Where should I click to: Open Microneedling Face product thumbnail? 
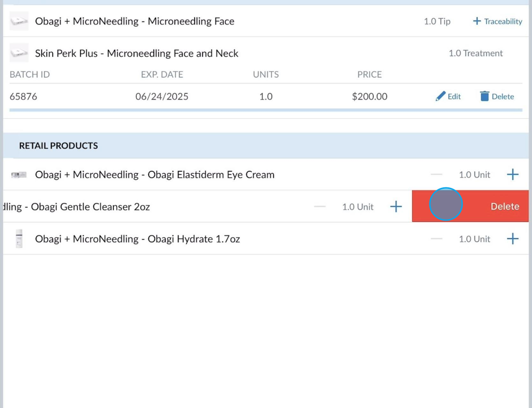point(19,21)
